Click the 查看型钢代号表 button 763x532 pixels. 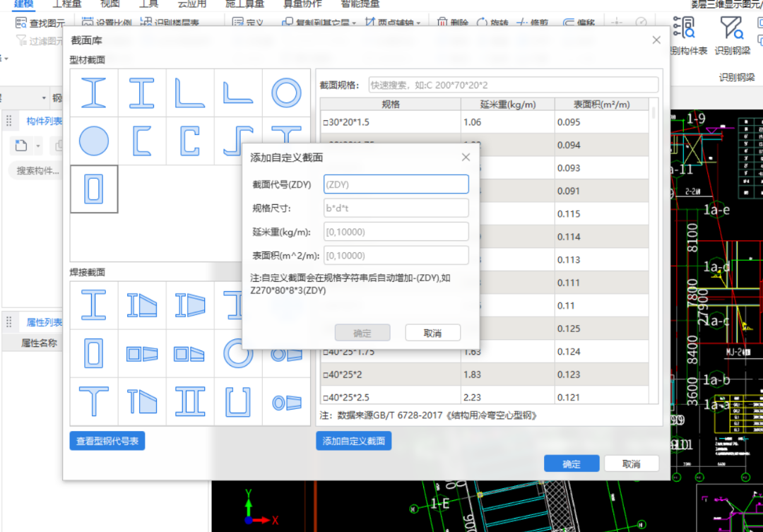click(x=107, y=441)
